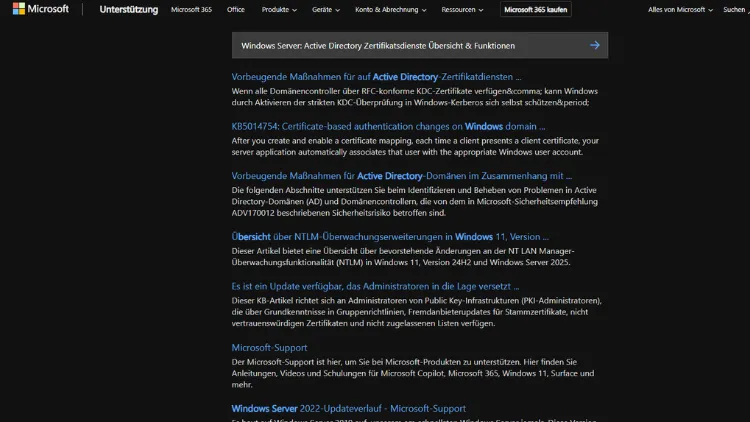Screen dimensions: 750x422
Task: Open the Unterstützung home link
Action: 129,10
